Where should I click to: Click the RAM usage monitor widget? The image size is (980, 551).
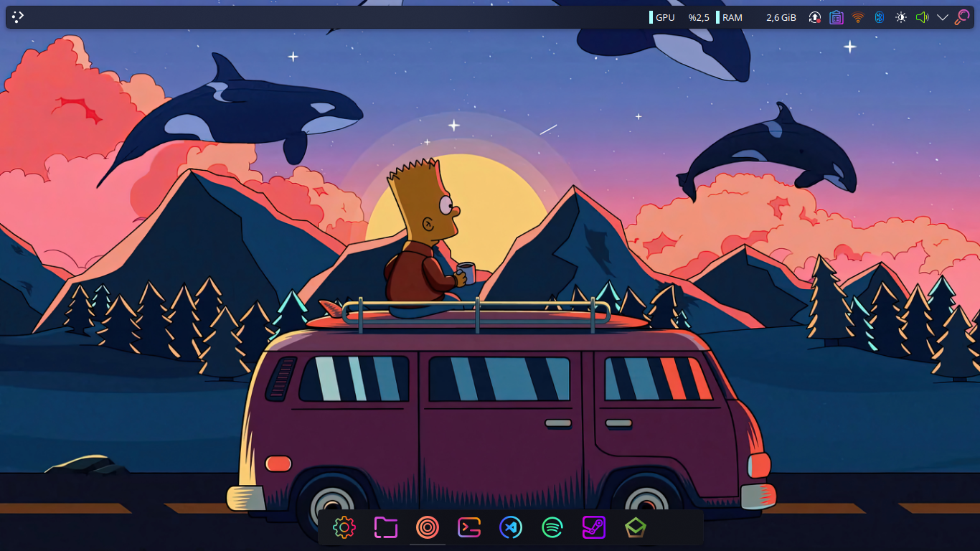[x=756, y=17]
